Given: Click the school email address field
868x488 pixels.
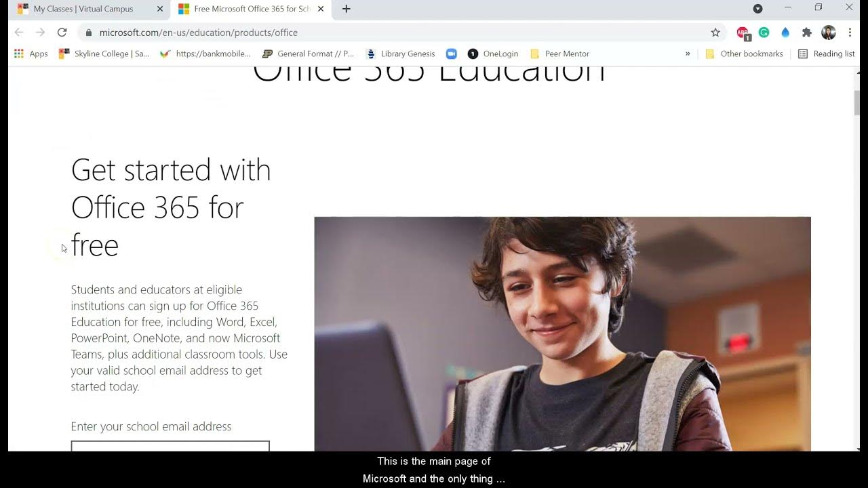Looking at the screenshot, I should (x=170, y=446).
